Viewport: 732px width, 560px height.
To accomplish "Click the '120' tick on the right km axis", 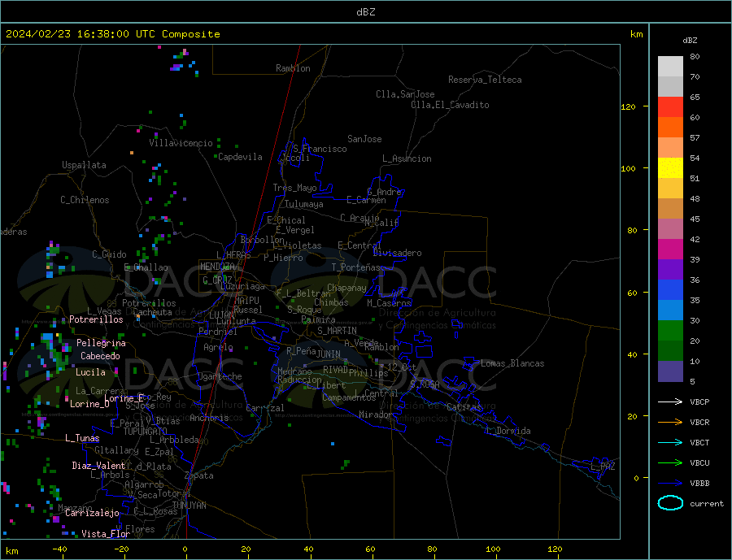I will pyautogui.click(x=629, y=106).
